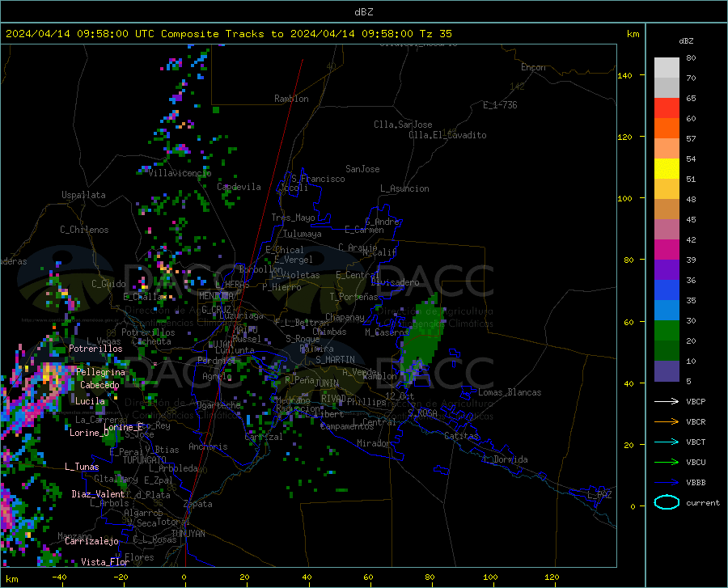Click the Vista_Flor place label
728x588 pixels.
105,562
